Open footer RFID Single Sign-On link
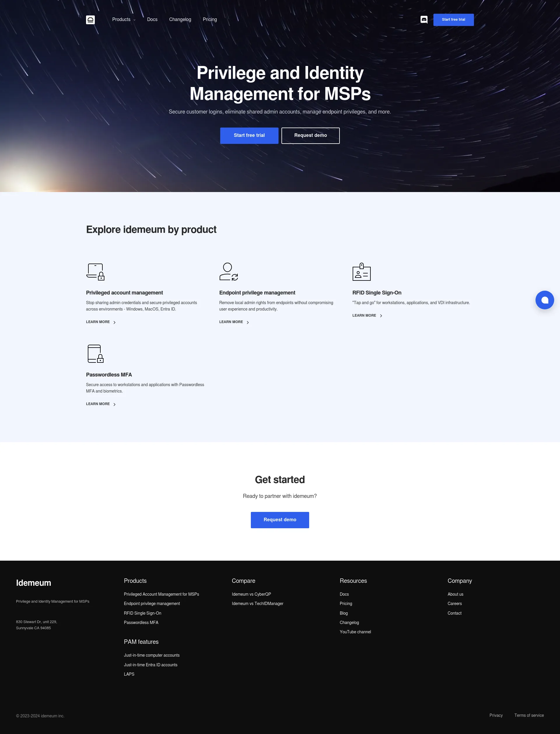 point(142,613)
